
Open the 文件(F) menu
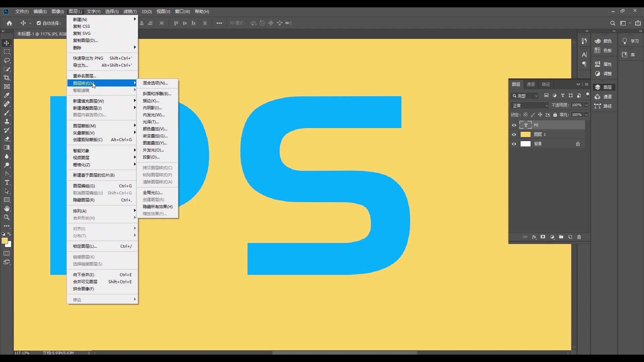pyautogui.click(x=22, y=11)
